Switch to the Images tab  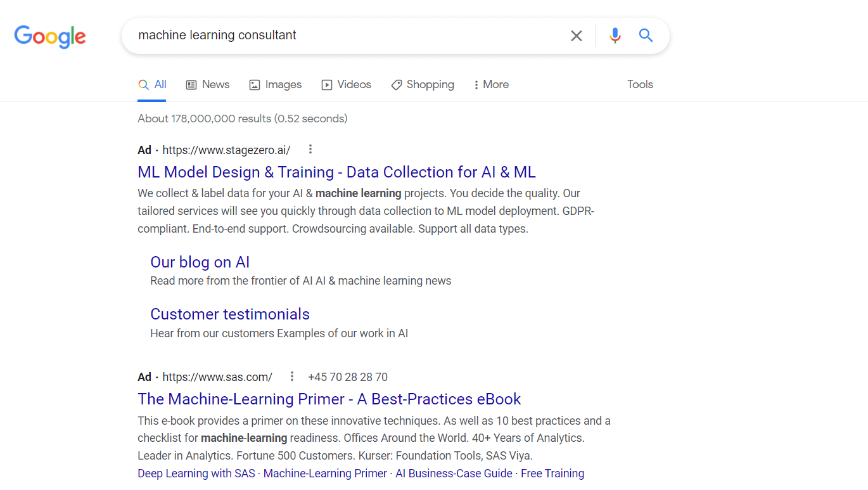tap(276, 85)
